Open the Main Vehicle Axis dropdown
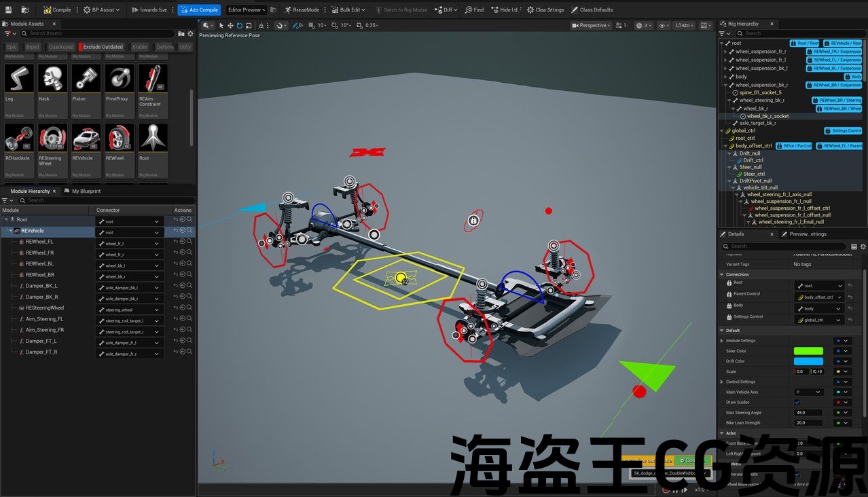 point(809,392)
